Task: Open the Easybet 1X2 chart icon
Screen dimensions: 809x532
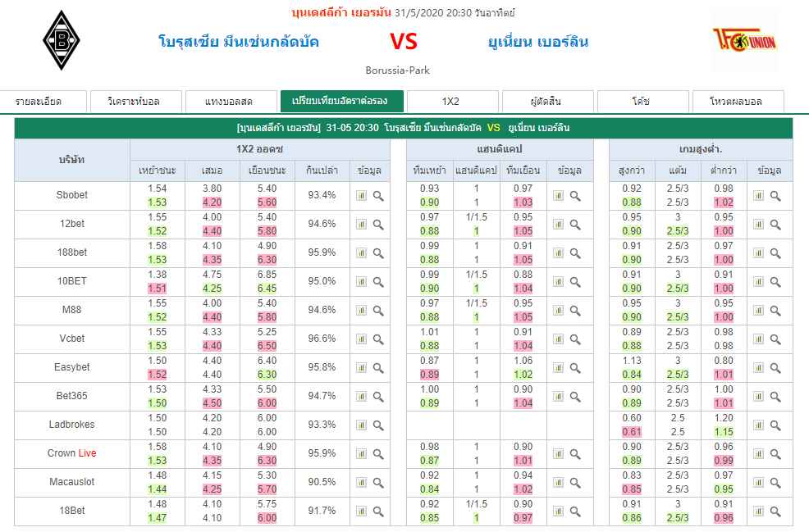Action: 361,368
